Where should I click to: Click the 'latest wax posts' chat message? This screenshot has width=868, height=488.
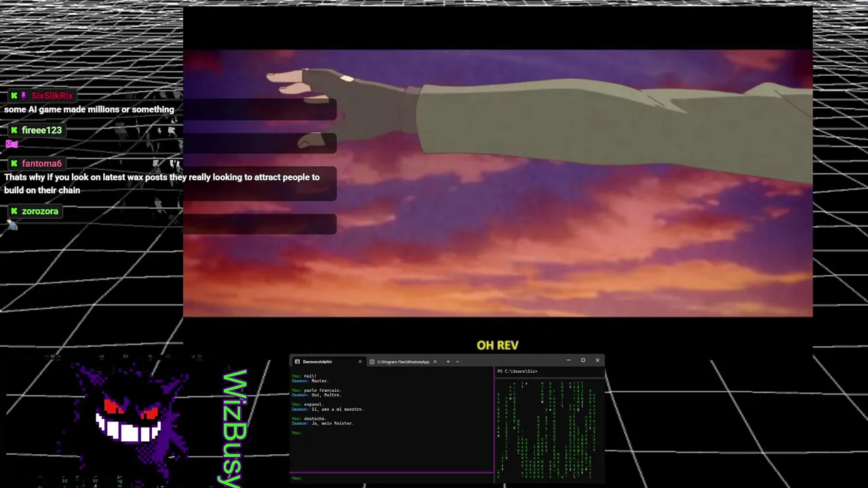[161, 184]
